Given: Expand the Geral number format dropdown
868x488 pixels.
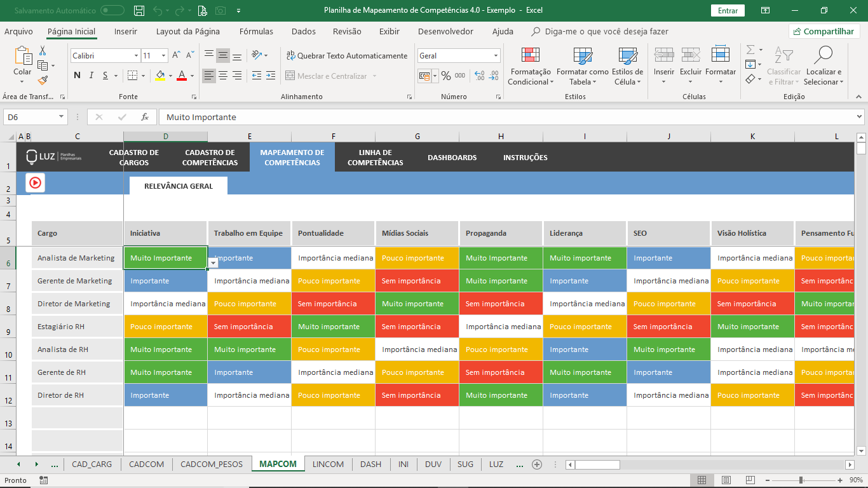Looking at the screenshot, I should click(x=496, y=56).
